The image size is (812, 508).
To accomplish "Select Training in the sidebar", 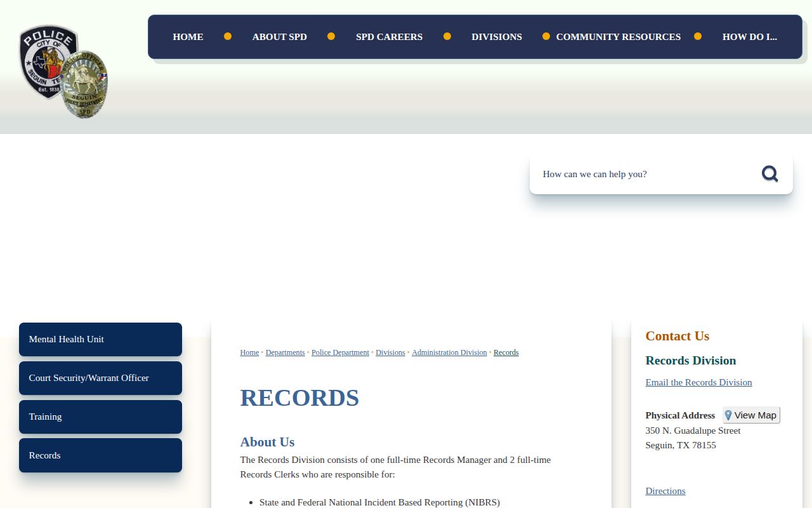I will tap(100, 417).
